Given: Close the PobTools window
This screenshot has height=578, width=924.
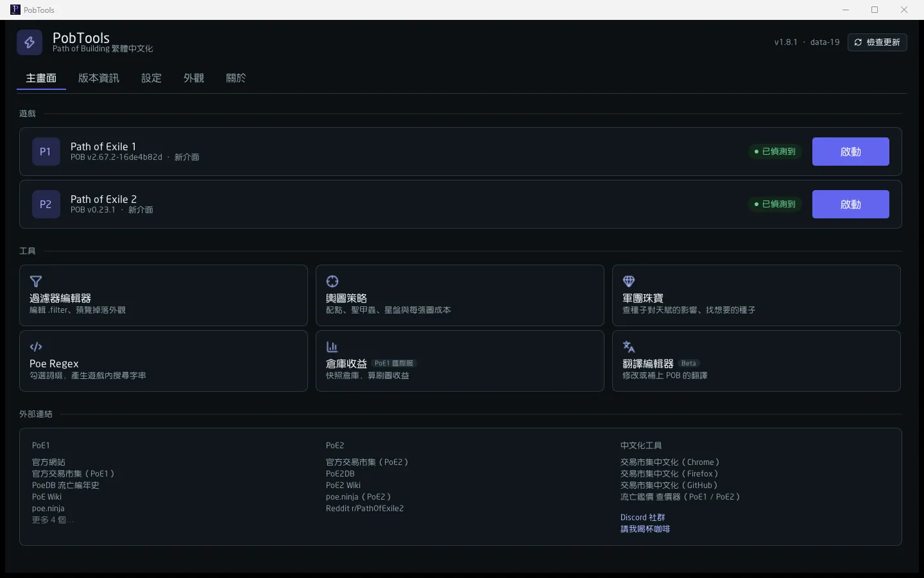Looking at the screenshot, I should 904,10.
